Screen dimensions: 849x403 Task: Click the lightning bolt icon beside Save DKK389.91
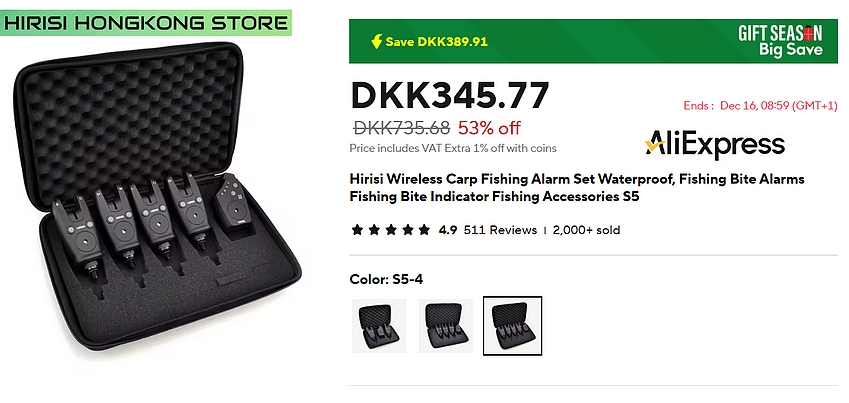pos(376,42)
